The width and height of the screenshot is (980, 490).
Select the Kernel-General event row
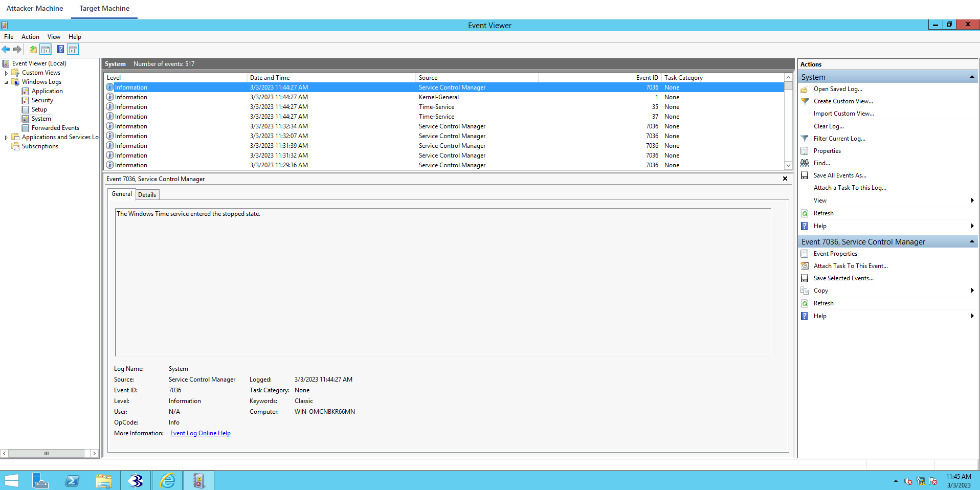tap(444, 97)
